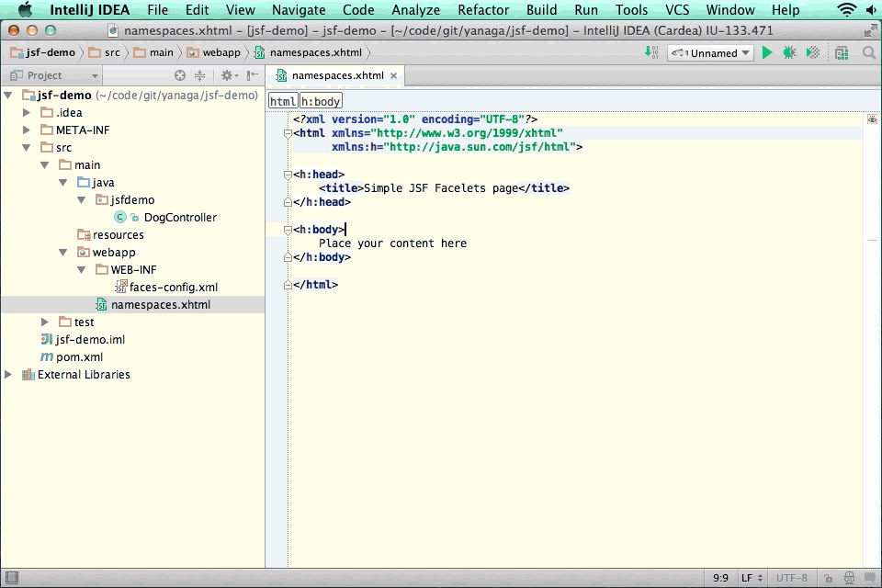Close the namespaces.xhtml editor tab
Image resolution: width=882 pixels, height=588 pixels.
point(394,75)
